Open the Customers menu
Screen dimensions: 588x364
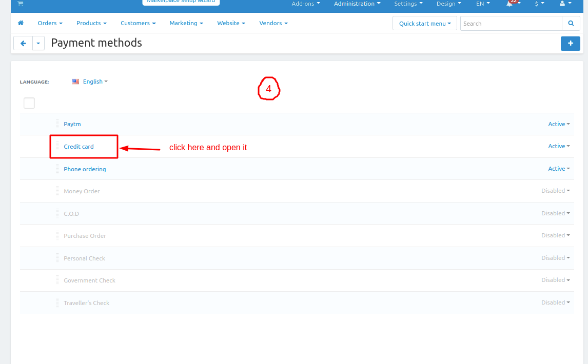138,23
